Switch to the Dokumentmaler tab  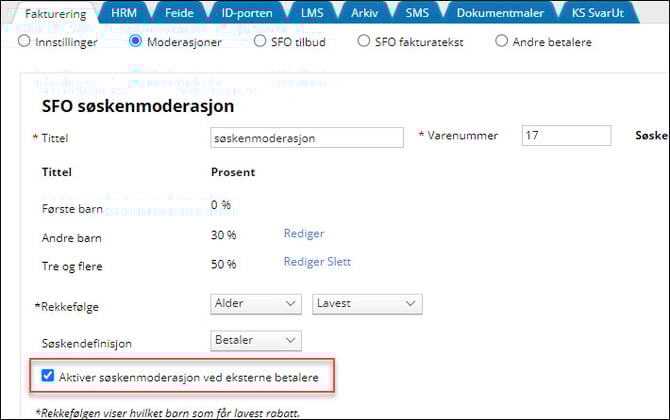tap(500, 13)
